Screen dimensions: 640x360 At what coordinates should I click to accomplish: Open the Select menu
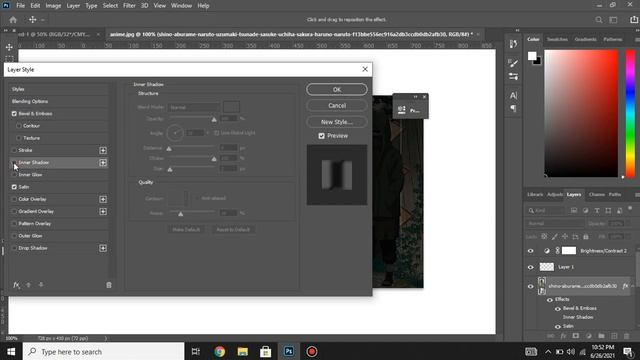(110, 6)
